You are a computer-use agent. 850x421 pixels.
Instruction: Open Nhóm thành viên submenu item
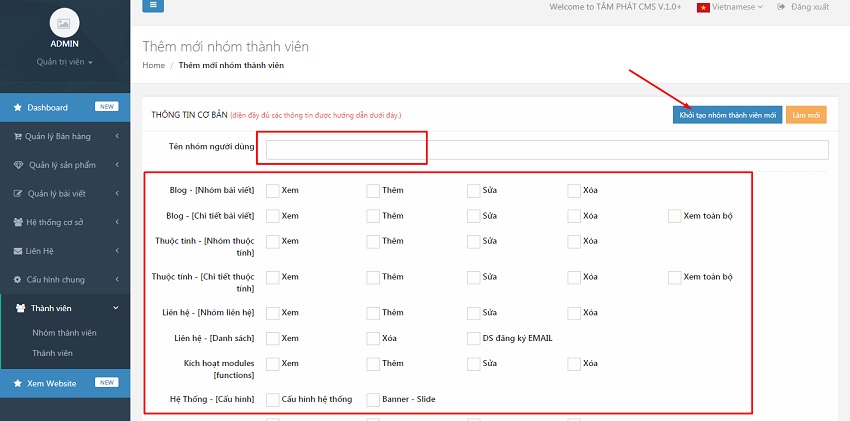pos(64,332)
